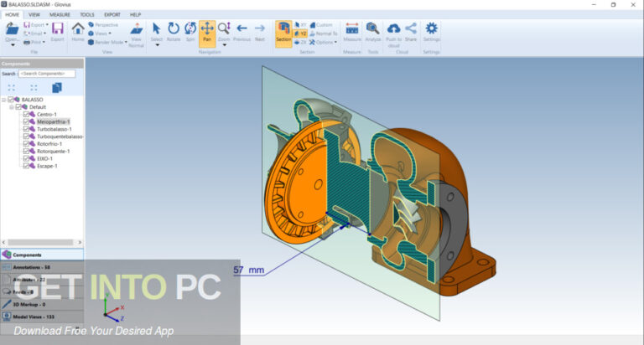Click the View Normal icon
Viewport: 644px width, 345px height.
tap(137, 29)
